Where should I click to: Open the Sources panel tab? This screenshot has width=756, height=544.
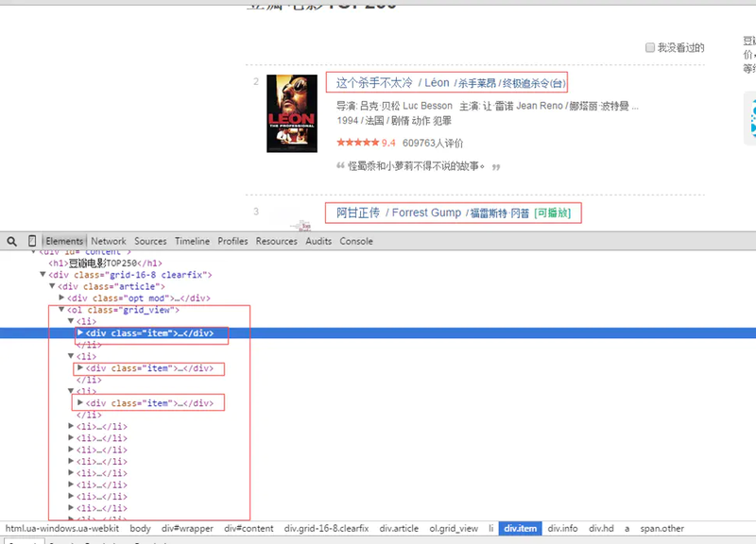click(150, 241)
